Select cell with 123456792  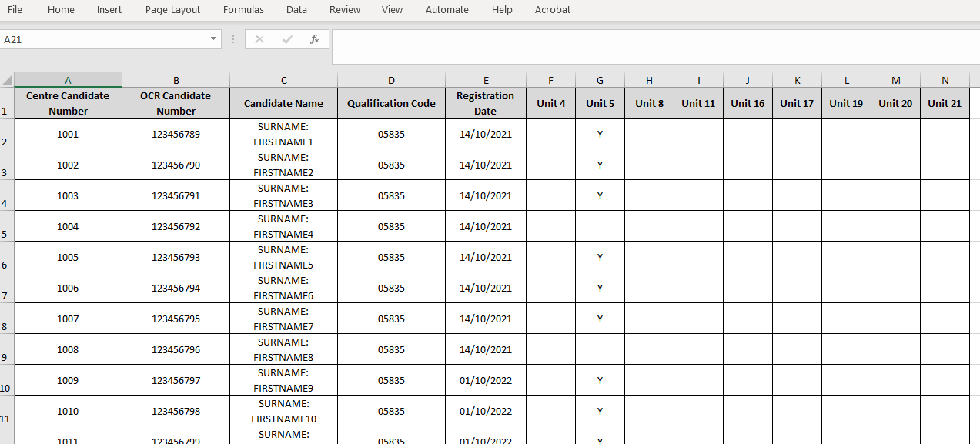(176, 226)
